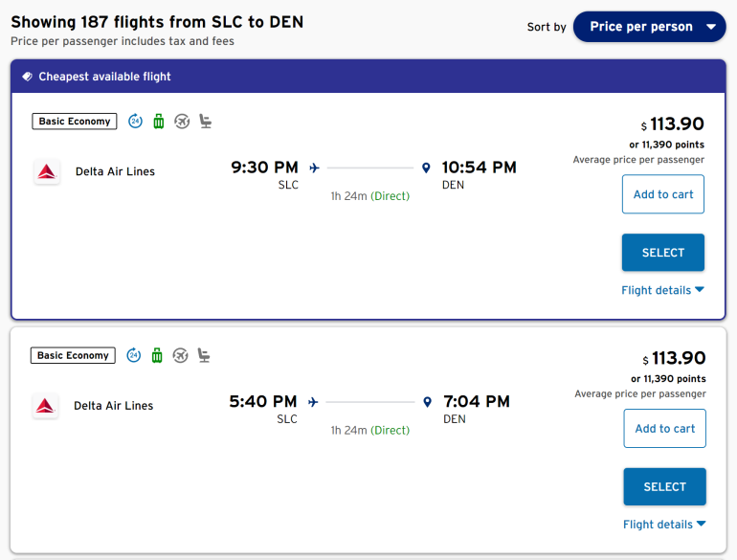Expand Flight details for the 9:30 PM flight

(x=662, y=290)
